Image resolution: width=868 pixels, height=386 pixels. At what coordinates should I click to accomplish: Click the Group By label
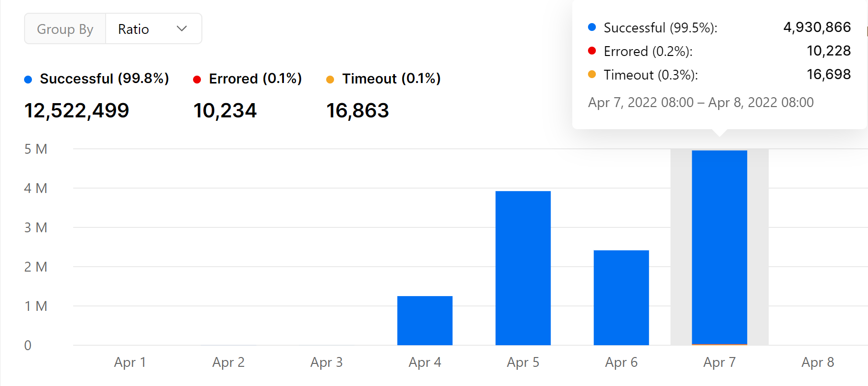[65, 29]
